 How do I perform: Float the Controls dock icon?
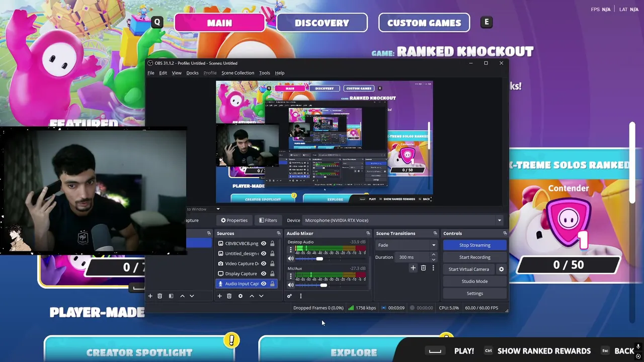[505, 233]
